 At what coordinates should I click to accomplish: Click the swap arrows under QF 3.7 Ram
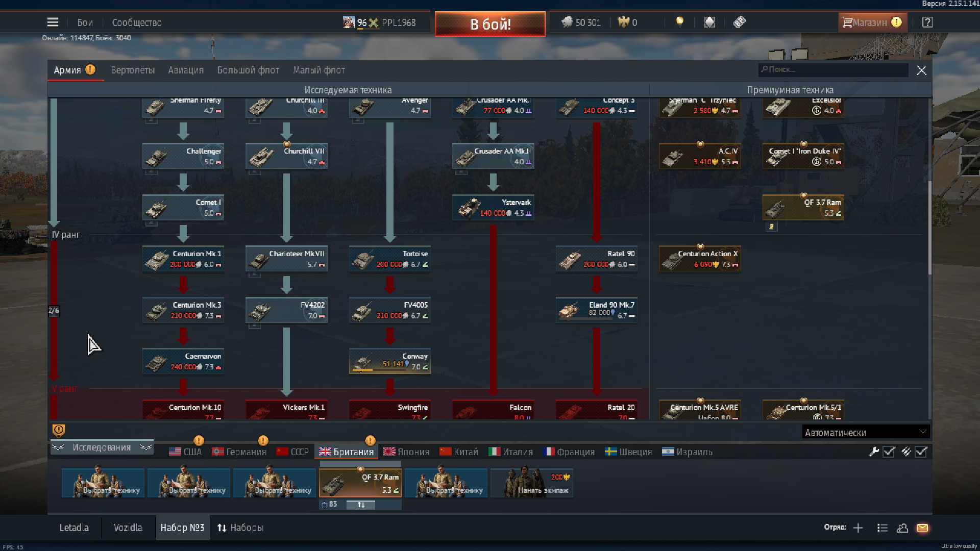[x=361, y=505]
